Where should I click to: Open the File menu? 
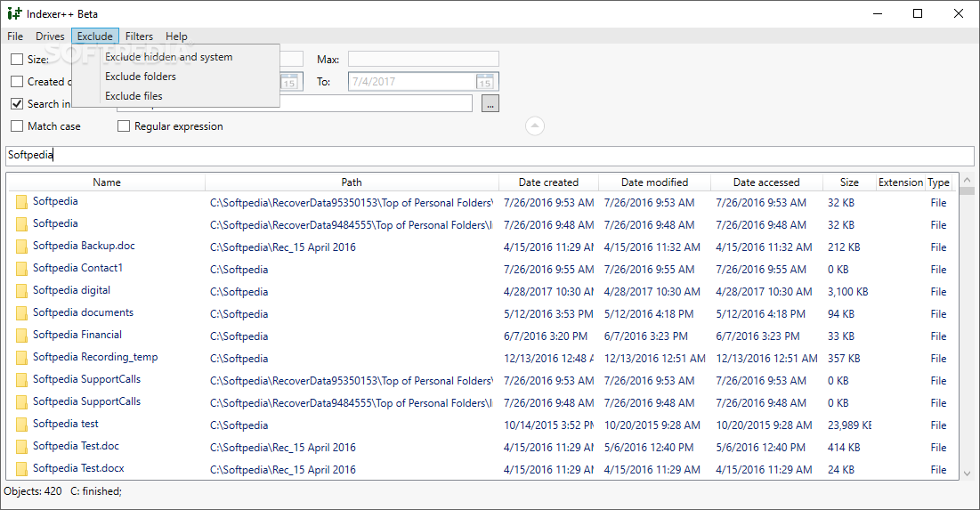pos(15,36)
